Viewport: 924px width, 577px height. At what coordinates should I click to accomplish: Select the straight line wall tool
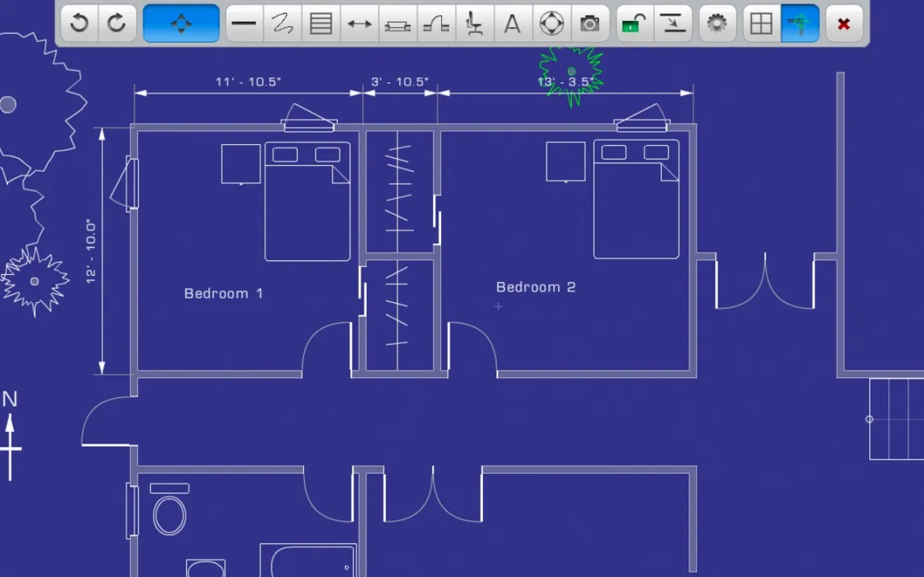coord(243,23)
